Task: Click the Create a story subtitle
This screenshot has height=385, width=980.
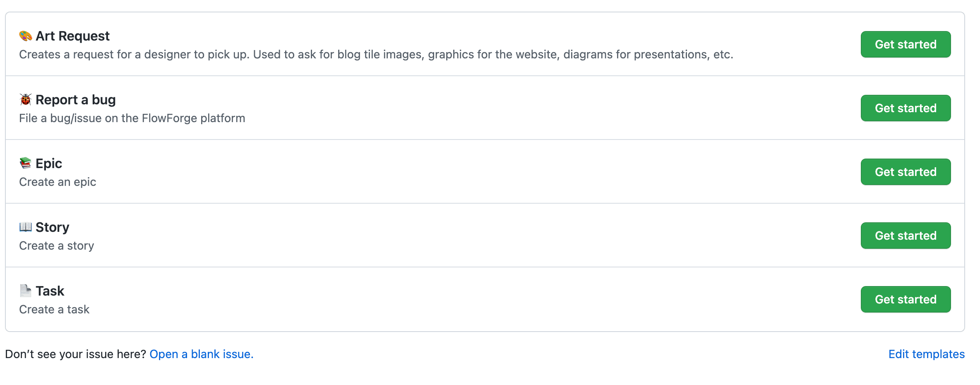Action: (57, 245)
